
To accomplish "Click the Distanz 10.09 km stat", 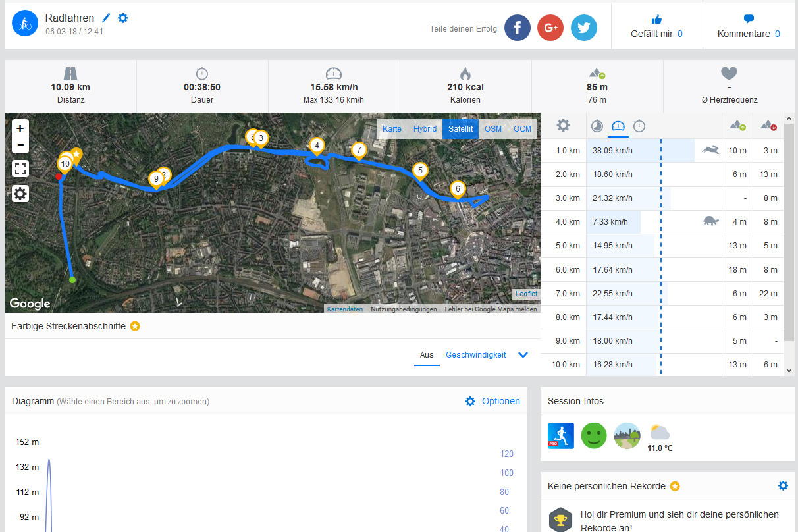I will 70,86.
